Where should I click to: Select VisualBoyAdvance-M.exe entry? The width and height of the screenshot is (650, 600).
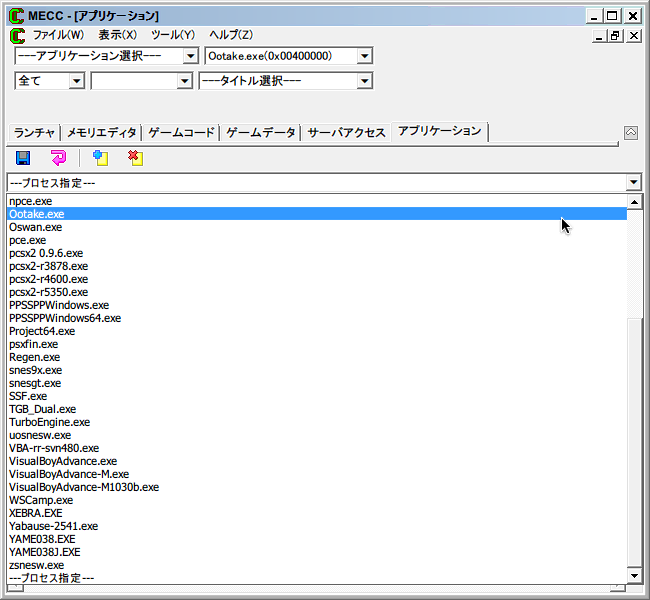click(317, 474)
